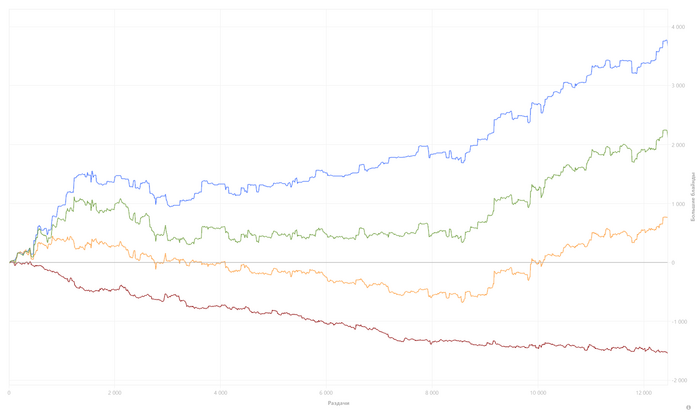Click the 2 000 label on the x-axis
Screen dimensions: 700x412
click(115, 391)
